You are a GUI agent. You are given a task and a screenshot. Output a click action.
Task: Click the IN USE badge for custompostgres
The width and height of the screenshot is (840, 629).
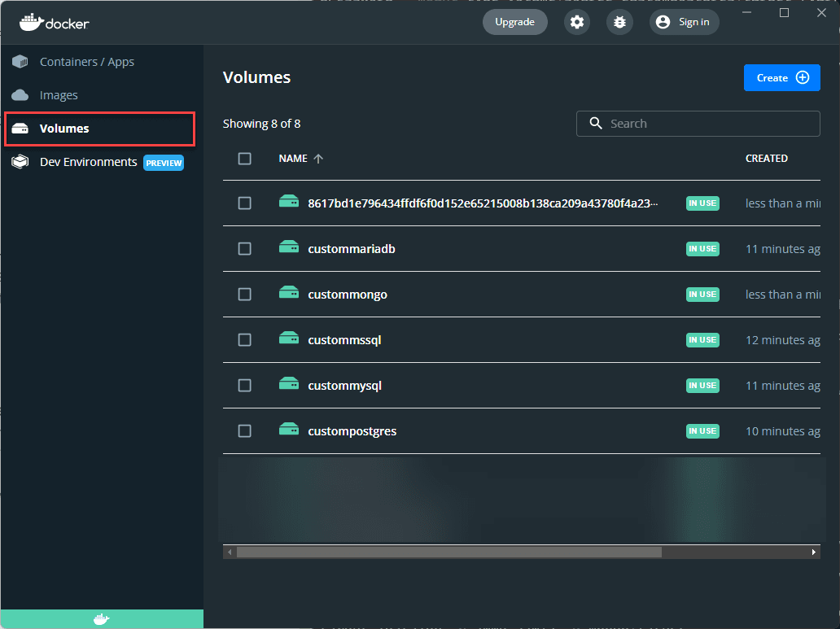tap(702, 430)
